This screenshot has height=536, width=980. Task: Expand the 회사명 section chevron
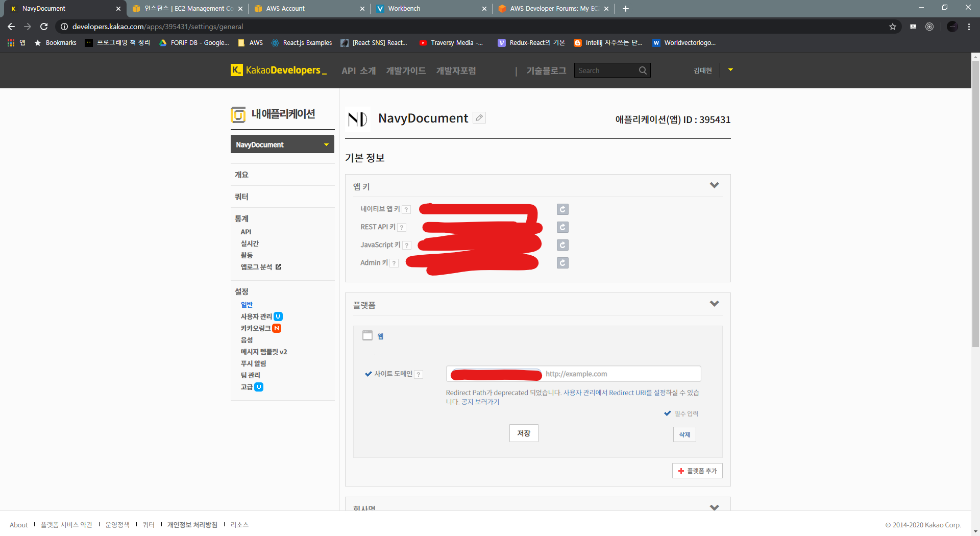pyautogui.click(x=715, y=507)
